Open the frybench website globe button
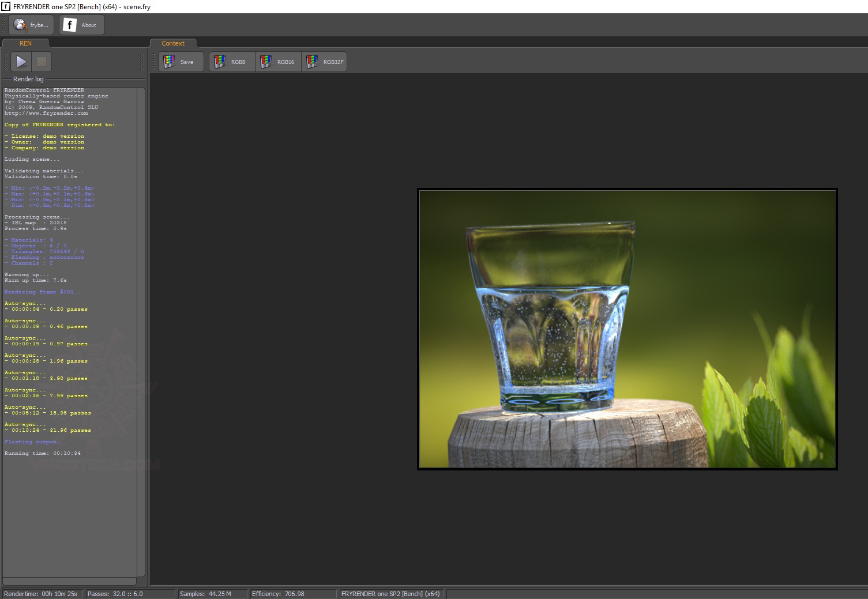 tap(31, 25)
